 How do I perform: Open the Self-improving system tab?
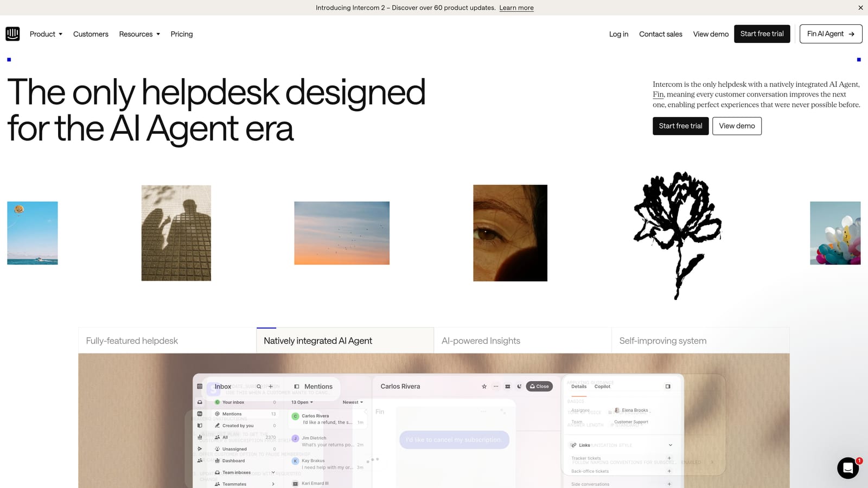[700, 341]
